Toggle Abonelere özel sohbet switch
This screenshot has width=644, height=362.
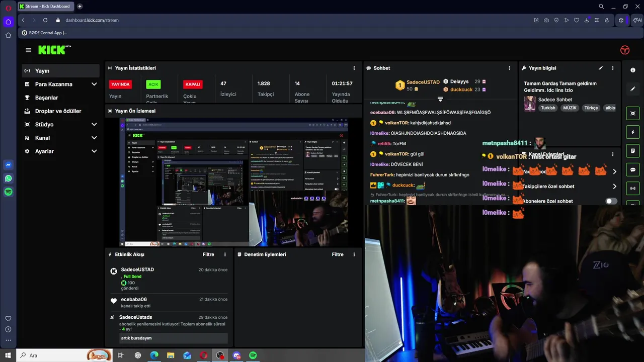pyautogui.click(x=611, y=201)
